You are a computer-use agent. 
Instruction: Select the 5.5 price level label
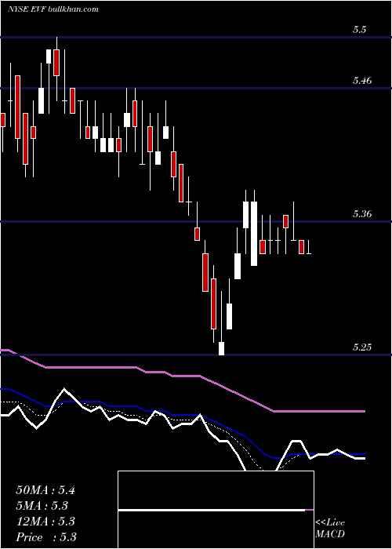(359, 30)
